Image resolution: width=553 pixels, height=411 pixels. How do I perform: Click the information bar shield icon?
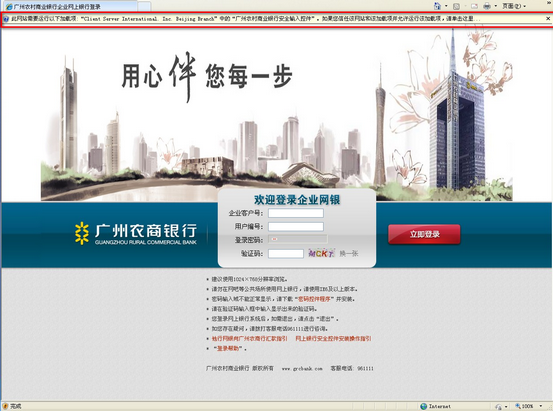click(x=6, y=19)
